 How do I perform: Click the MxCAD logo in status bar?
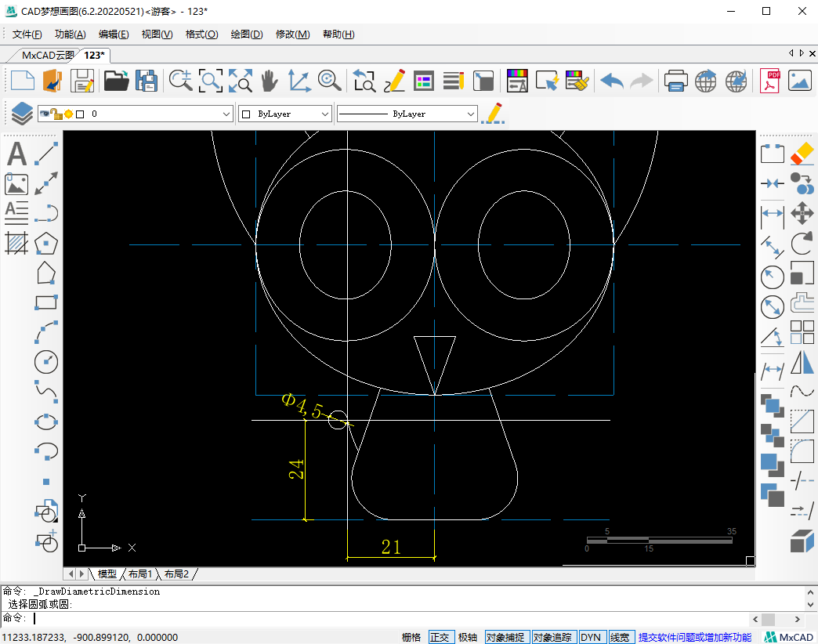789,637
